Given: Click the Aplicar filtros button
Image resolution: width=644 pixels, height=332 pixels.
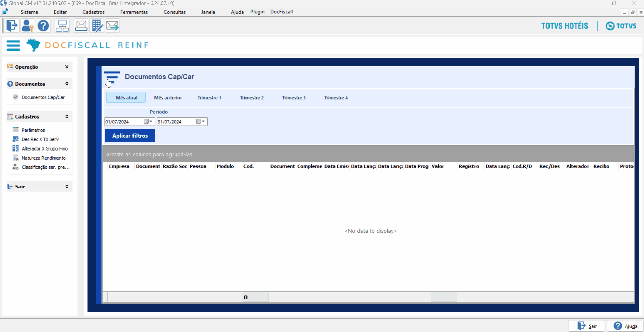Looking at the screenshot, I should point(130,136).
